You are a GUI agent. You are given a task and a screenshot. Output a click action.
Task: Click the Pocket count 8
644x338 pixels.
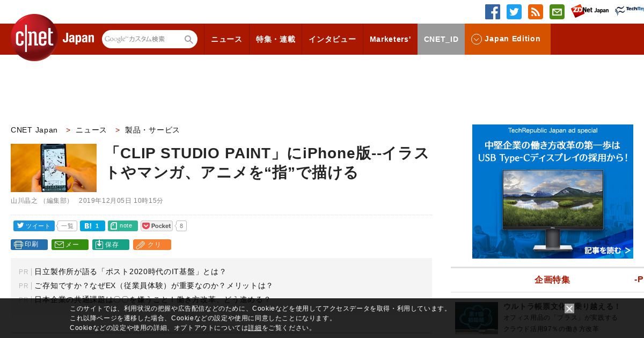click(181, 226)
